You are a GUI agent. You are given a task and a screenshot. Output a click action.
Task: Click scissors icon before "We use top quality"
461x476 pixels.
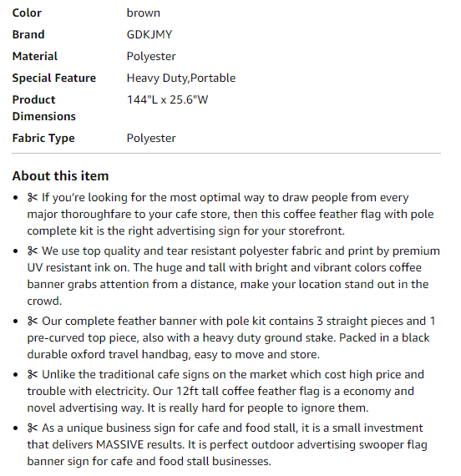point(33,251)
